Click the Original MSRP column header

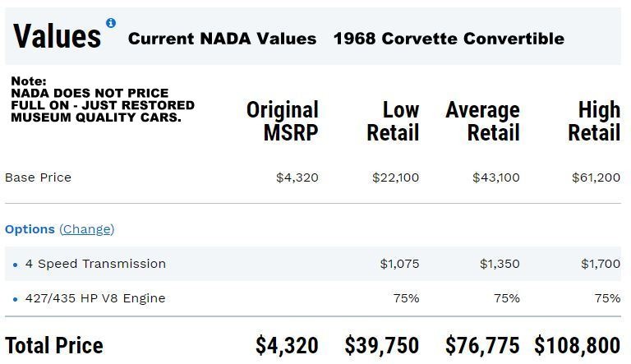click(x=283, y=122)
